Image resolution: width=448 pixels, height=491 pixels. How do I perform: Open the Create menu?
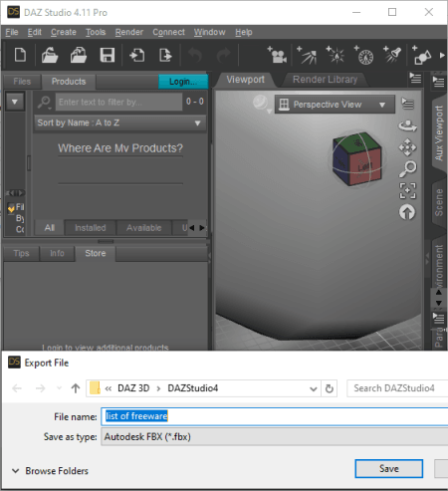click(64, 32)
